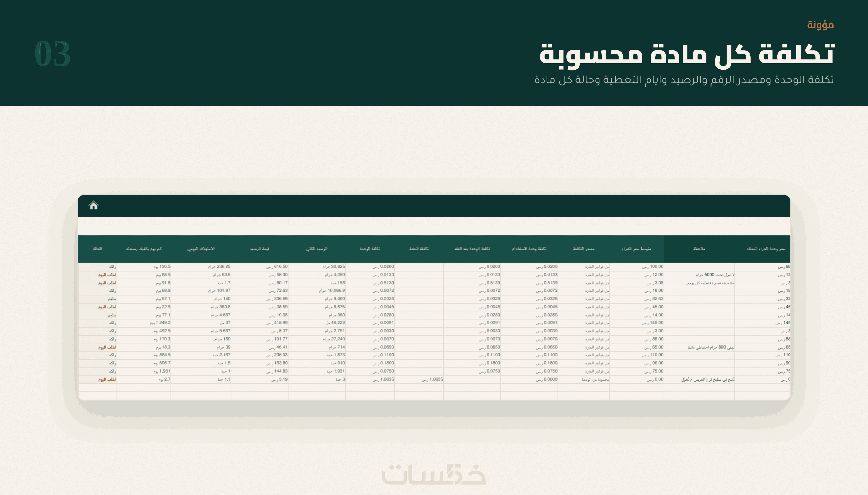Select the الحالة column header

point(97,249)
